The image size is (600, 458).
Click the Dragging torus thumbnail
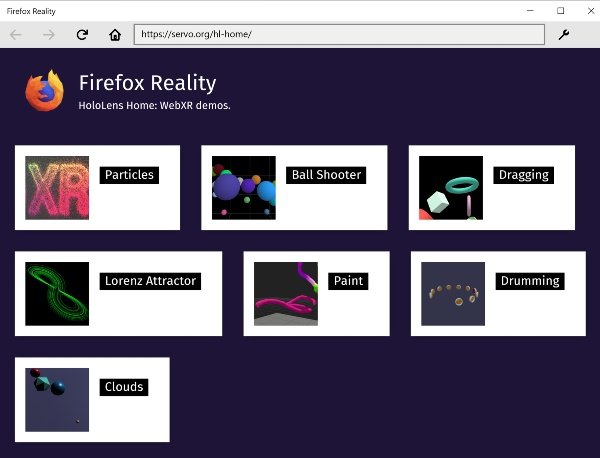pos(451,187)
